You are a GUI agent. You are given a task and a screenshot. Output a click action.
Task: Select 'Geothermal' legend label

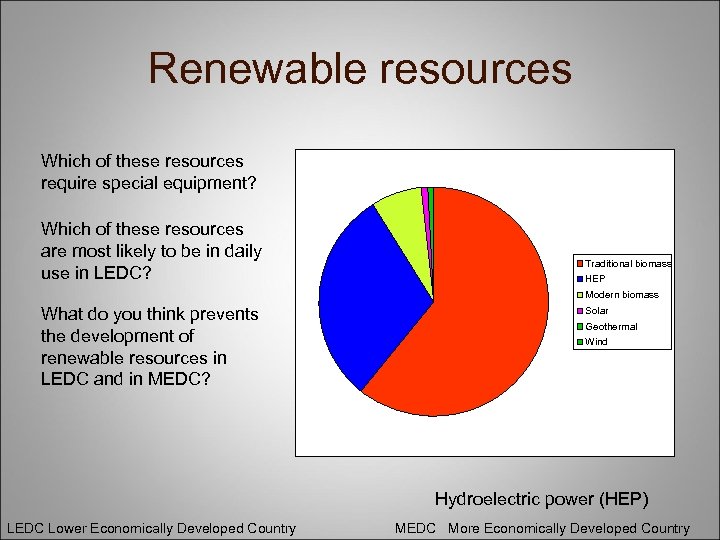point(611,326)
